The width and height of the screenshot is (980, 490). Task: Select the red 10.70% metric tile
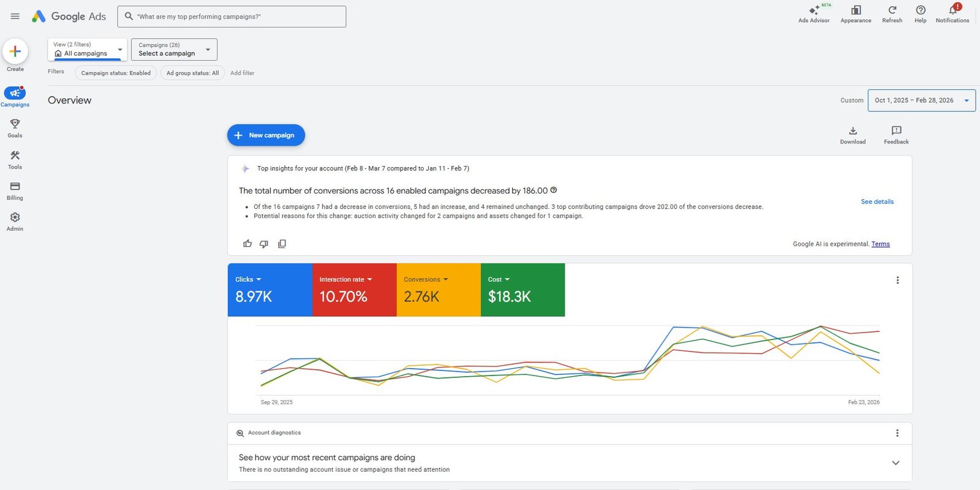[x=355, y=290]
